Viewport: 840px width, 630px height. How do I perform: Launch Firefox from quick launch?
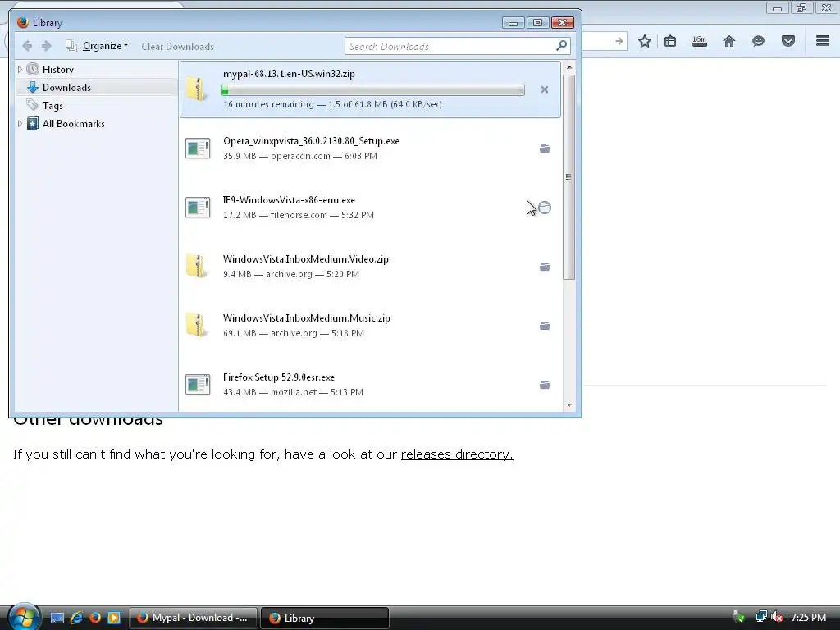(95, 618)
